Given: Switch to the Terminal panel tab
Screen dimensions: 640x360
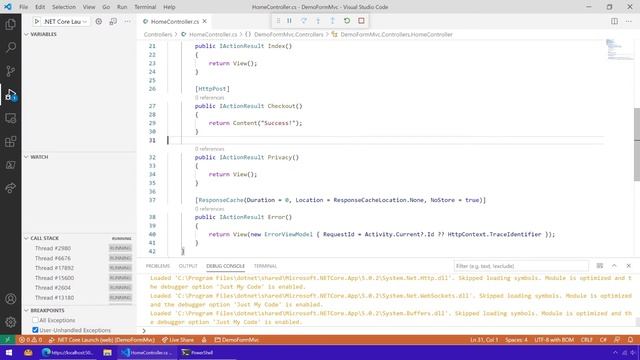Looking at the screenshot, I should pyautogui.click(x=265, y=266).
